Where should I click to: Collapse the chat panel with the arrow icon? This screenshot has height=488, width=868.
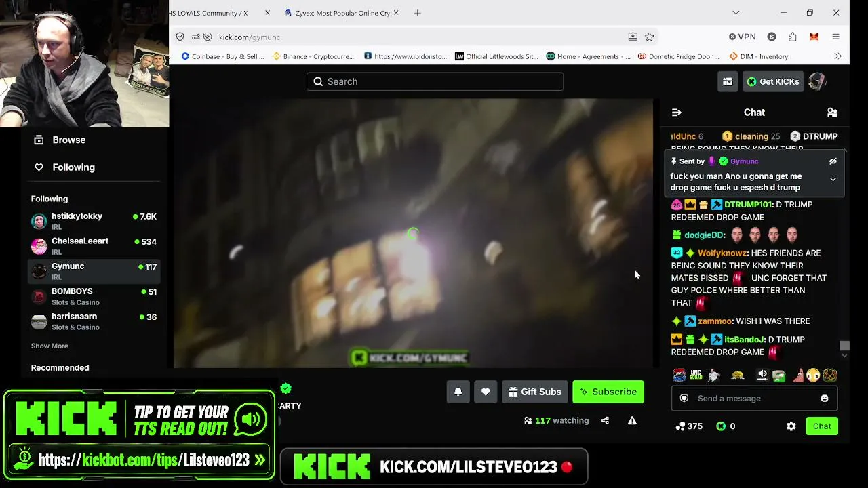pos(676,113)
